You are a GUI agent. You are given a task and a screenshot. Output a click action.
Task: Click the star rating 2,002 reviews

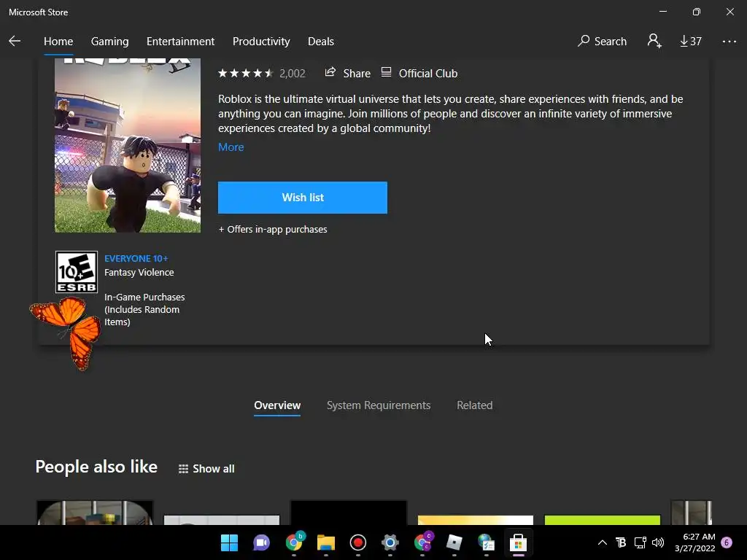click(x=261, y=74)
